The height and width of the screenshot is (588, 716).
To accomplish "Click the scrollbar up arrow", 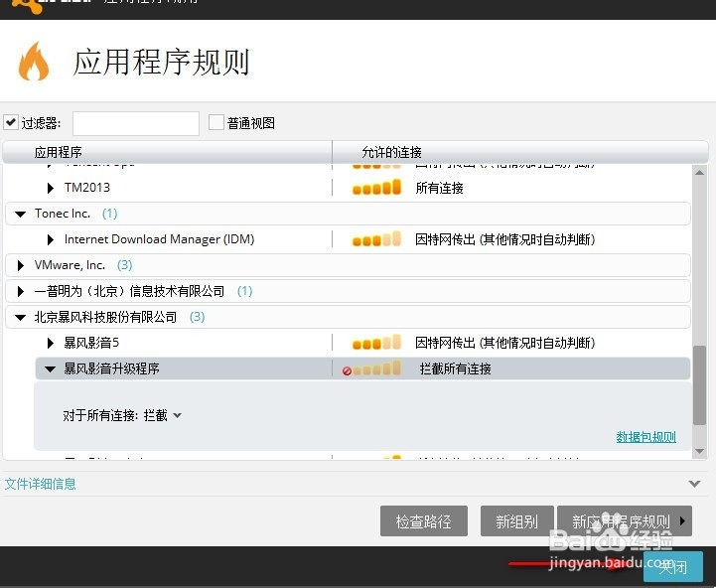I will tap(699, 173).
